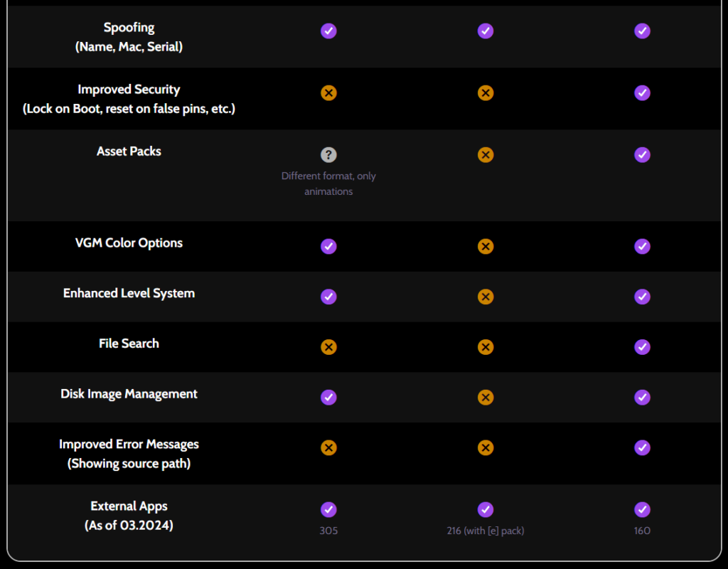Click the 'Different format, only animations' note
Image resolution: width=728 pixels, height=569 pixels.
pyautogui.click(x=328, y=184)
